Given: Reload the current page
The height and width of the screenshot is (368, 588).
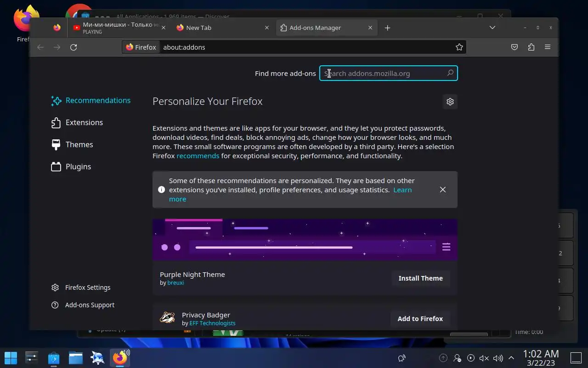Looking at the screenshot, I should (73, 47).
